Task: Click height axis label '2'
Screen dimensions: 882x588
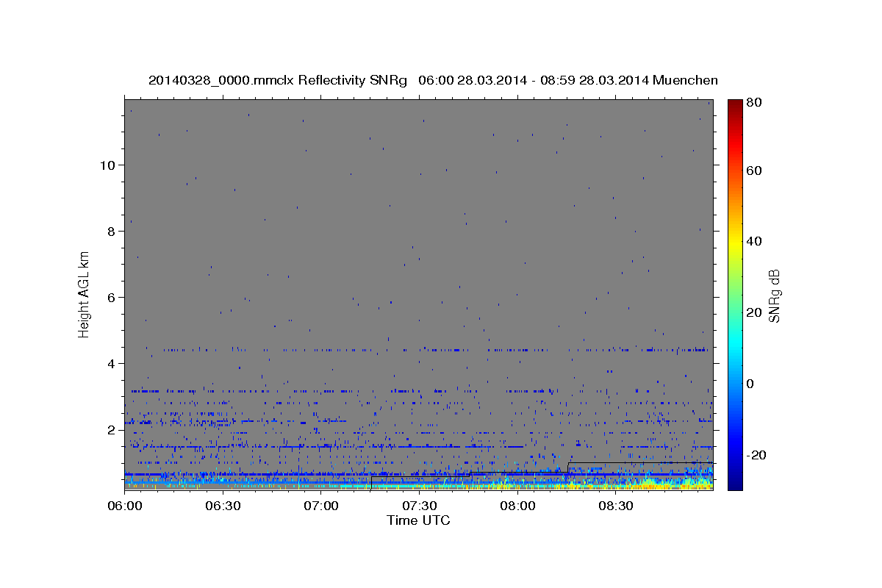Action: [110, 429]
